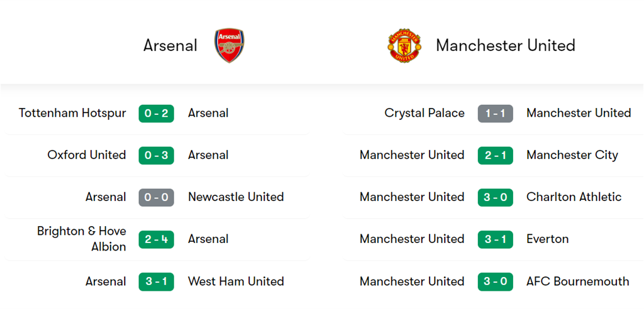Go to the Manchester City team name
644x309 pixels.
coord(572,155)
